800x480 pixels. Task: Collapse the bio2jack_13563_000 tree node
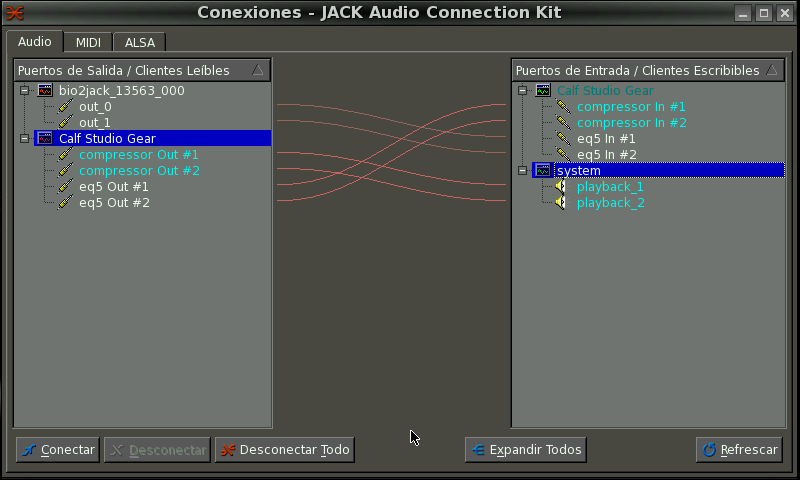pyautogui.click(x=24, y=91)
